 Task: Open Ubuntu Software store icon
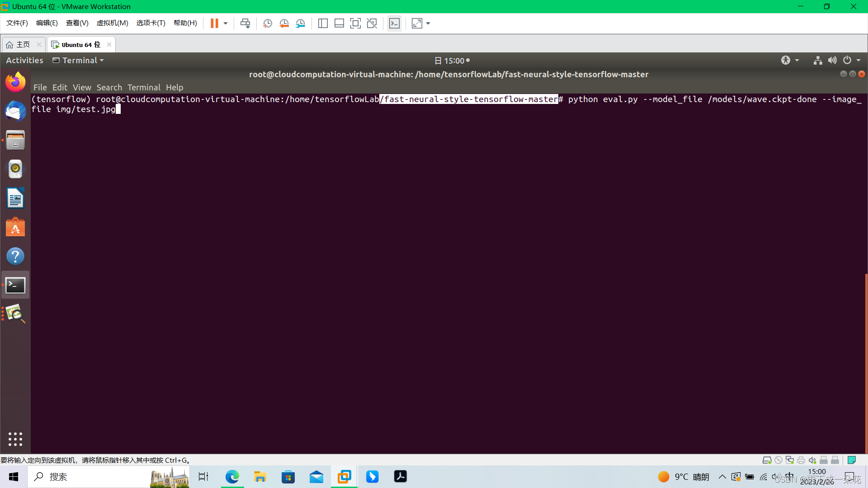click(15, 227)
